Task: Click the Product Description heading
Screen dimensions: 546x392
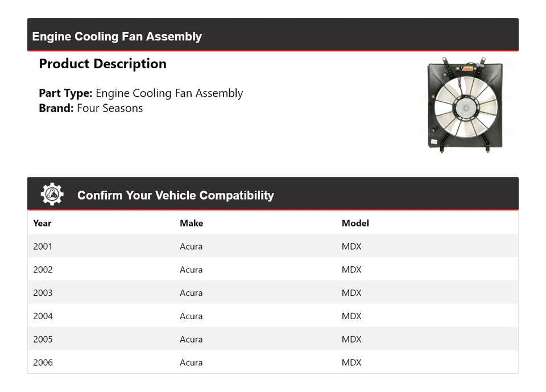Action: (x=102, y=64)
